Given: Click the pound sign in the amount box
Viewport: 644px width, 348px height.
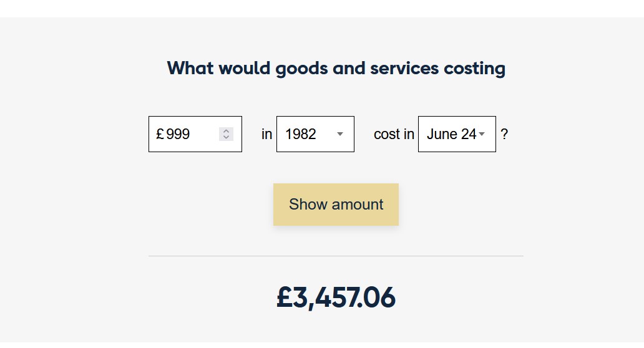Looking at the screenshot, I should (x=160, y=134).
